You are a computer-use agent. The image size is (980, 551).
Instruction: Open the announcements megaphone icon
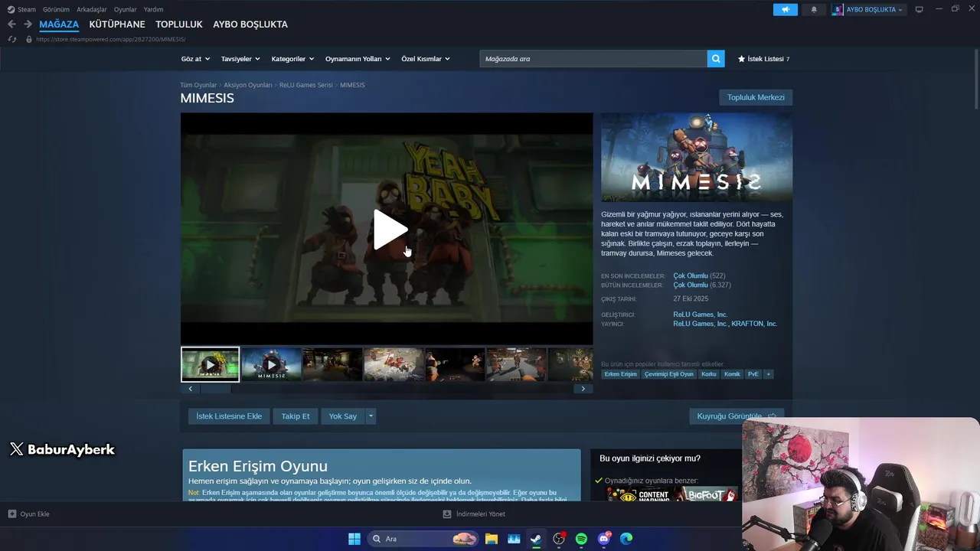[x=785, y=9]
